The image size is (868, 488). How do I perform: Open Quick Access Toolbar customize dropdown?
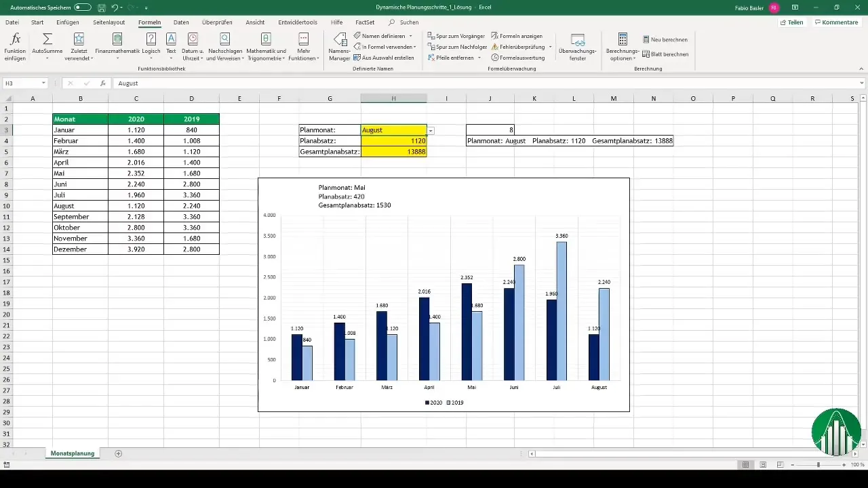[x=146, y=8]
